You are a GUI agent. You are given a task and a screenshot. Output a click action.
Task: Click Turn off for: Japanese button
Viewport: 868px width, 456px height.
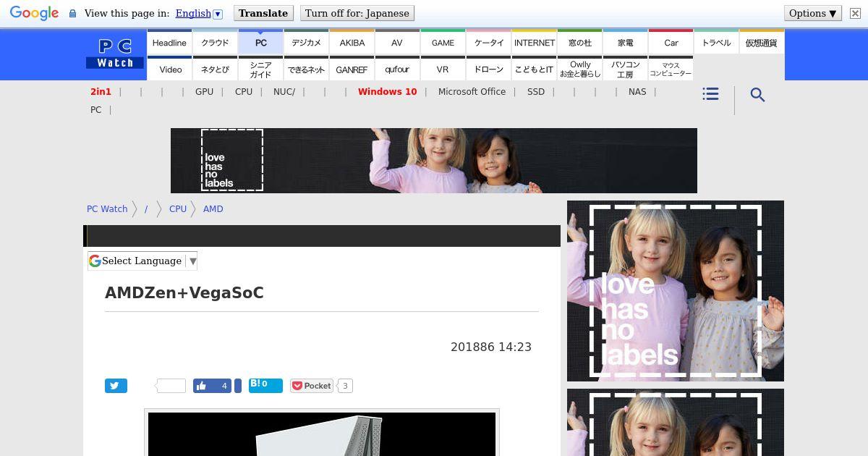click(x=357, y=13)
